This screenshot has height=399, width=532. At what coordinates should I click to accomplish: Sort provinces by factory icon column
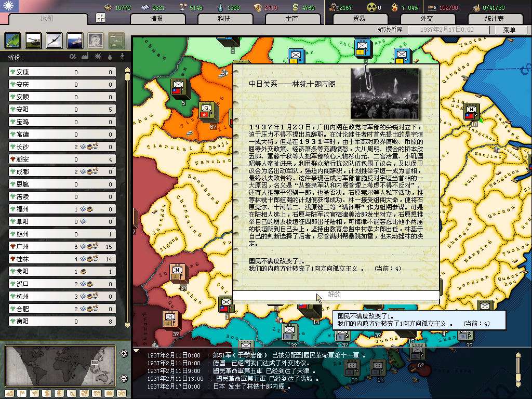tap(85, 56)
